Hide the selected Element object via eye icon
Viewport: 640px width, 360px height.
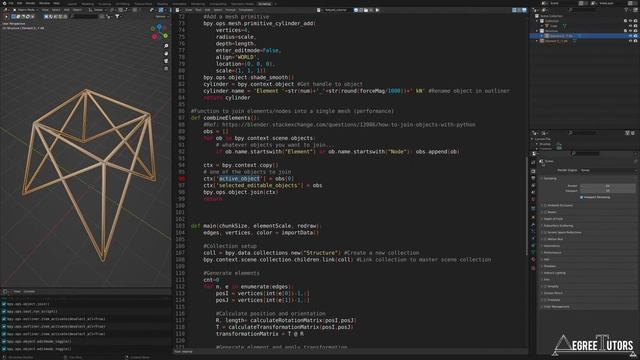click(630, 36)
